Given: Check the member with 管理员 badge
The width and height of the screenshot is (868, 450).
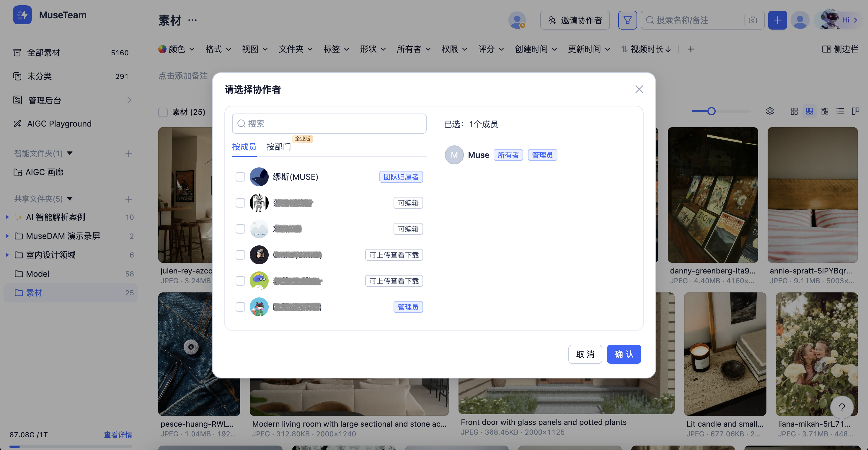Looking at the screenshot, I should tap(240, 307).
